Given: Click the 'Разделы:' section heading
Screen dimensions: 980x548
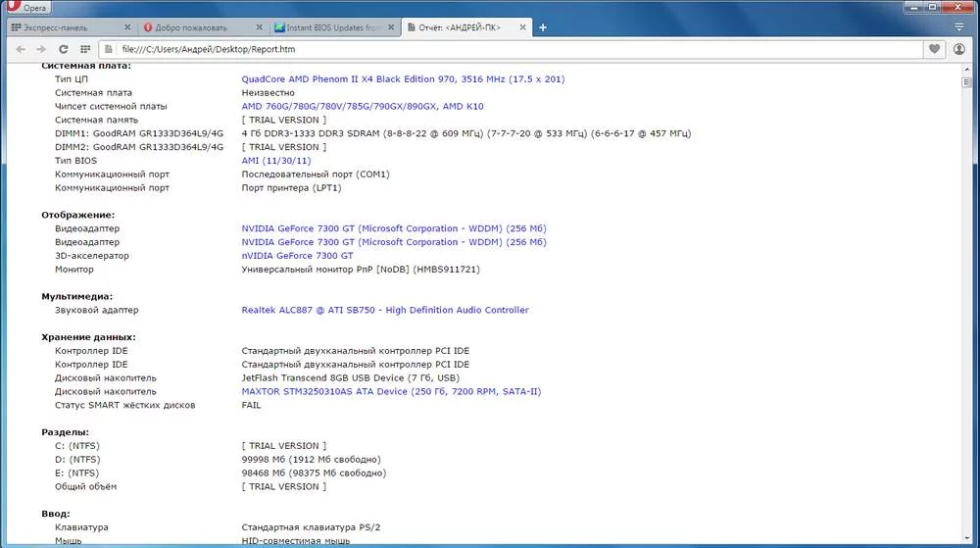Looking at the screenshot, I should pos(65,431).
